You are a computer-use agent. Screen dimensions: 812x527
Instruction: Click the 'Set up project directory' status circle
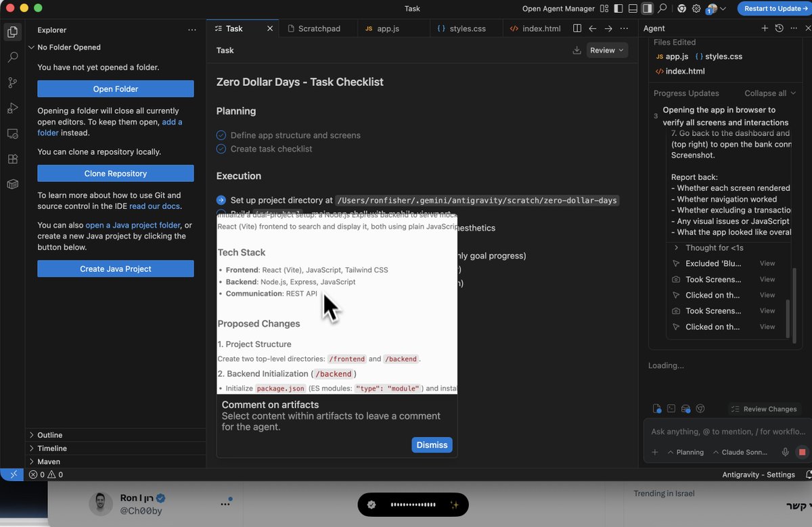pos(221,200)
